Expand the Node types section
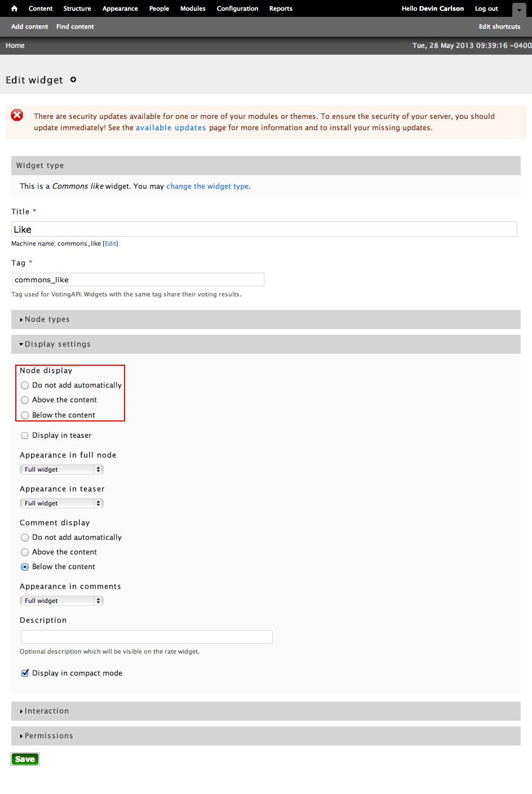 point(47,320)
